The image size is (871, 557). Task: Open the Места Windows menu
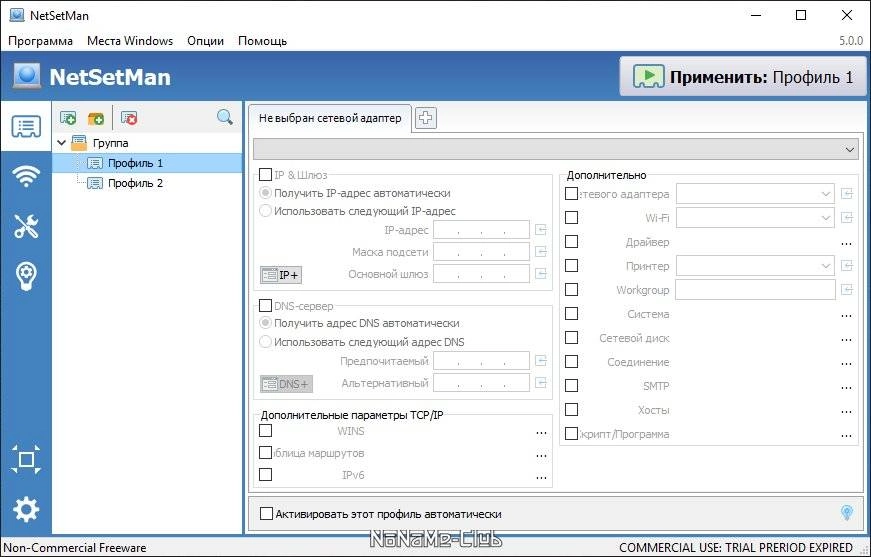[130, 41]
